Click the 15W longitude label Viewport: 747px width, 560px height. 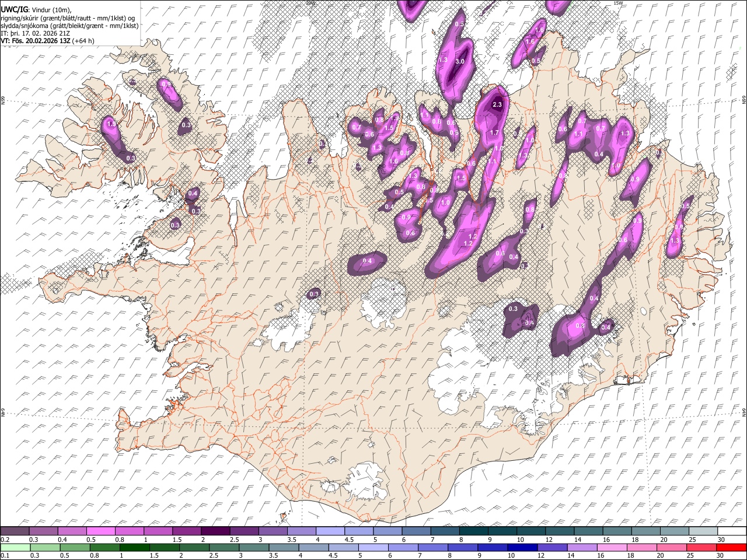tap(618, 3)
